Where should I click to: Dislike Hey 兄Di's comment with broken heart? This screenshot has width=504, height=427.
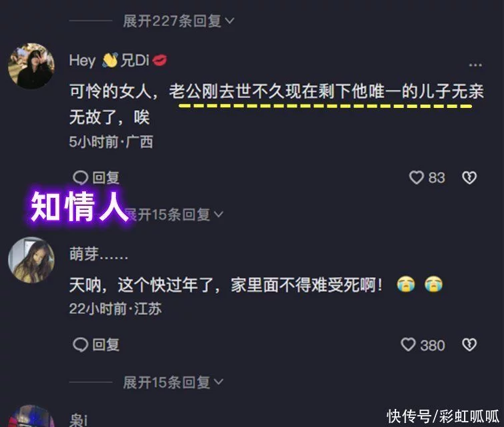(469, 178)
